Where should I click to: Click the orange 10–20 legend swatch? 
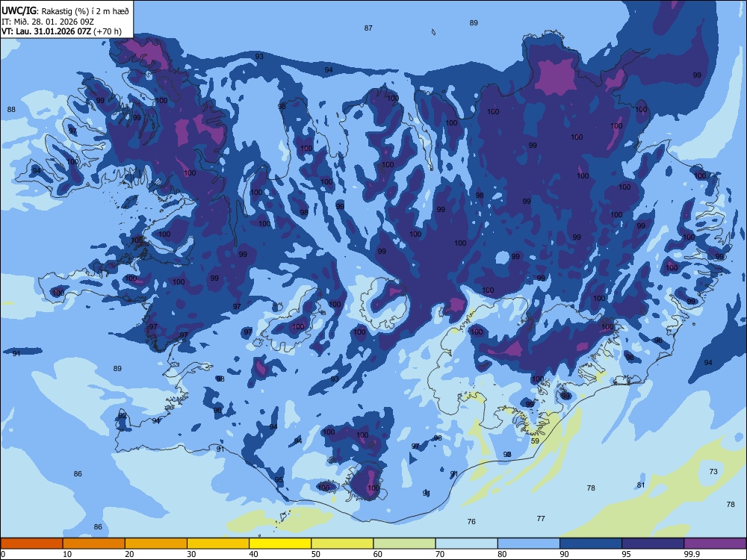point(94,544)
